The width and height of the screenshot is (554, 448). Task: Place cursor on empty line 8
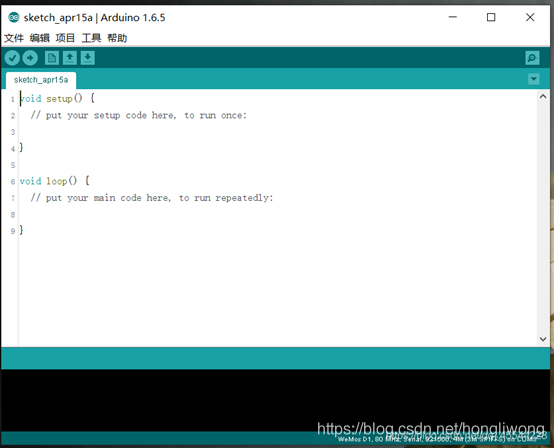point(277,214)
